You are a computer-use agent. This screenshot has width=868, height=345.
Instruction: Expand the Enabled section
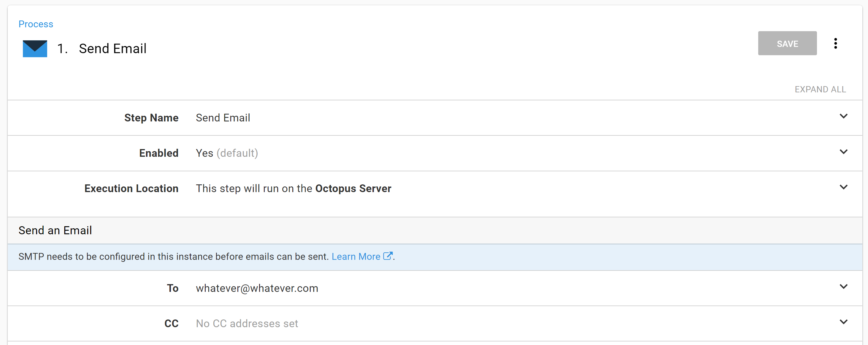[844, 152]
